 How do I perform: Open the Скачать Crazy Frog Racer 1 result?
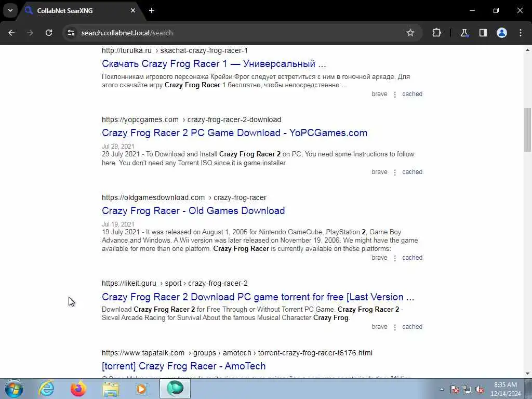click(x=214, y=64)
